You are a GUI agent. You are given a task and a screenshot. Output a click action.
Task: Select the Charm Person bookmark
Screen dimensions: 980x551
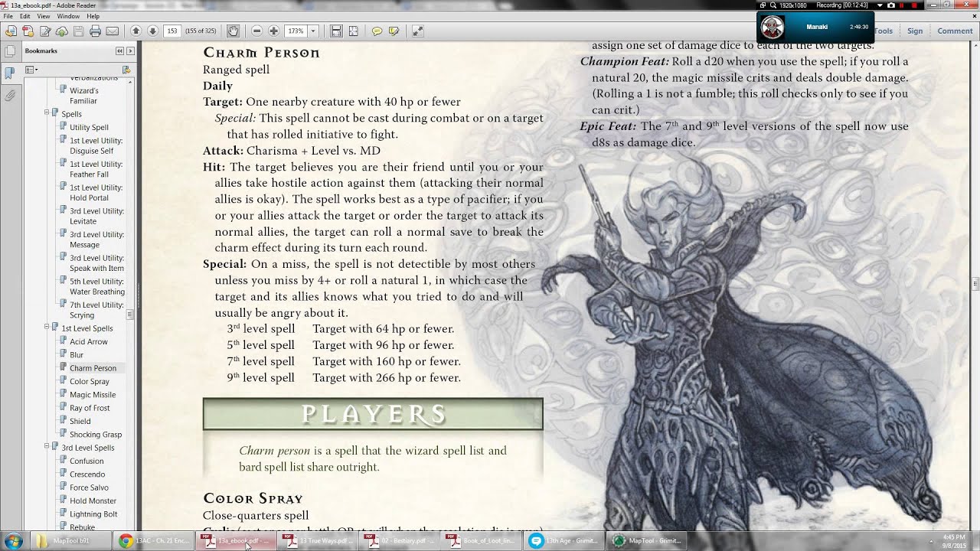(x=93, y=368)
